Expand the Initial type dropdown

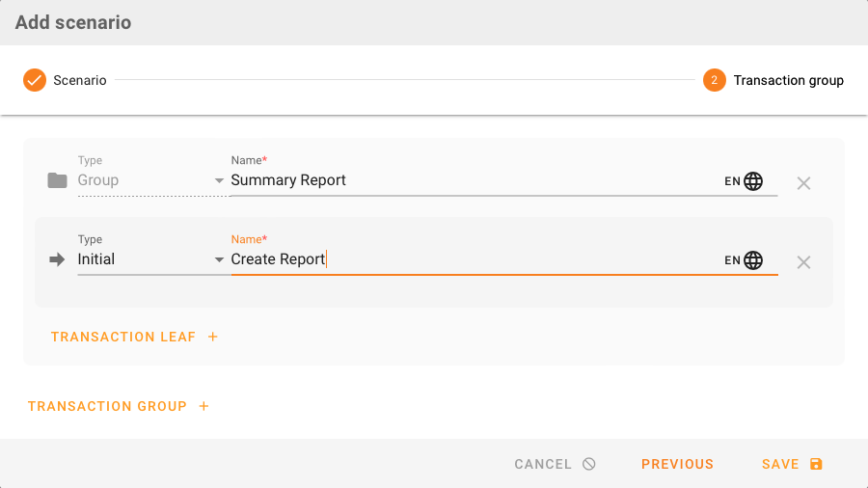[219, 259]
